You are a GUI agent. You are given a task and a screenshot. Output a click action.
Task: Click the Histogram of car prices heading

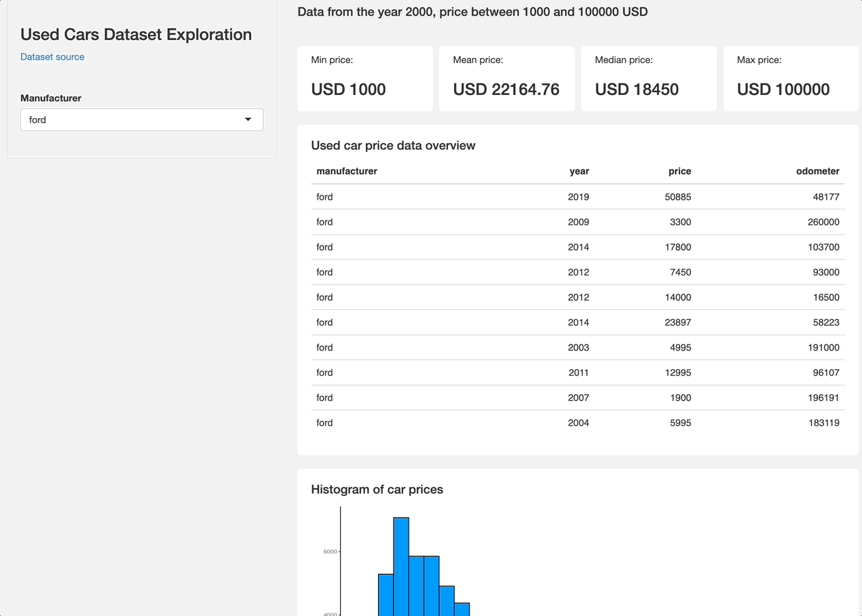coord(377,490)
